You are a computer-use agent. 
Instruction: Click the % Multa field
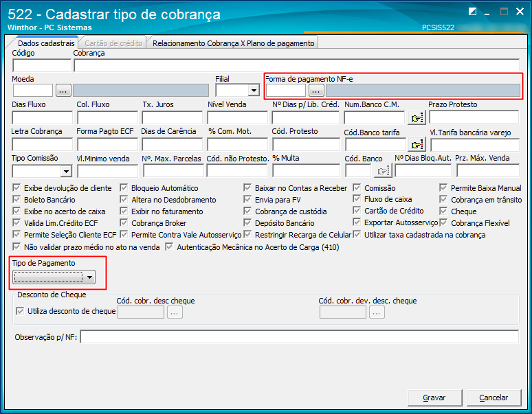tap(306, 171)
